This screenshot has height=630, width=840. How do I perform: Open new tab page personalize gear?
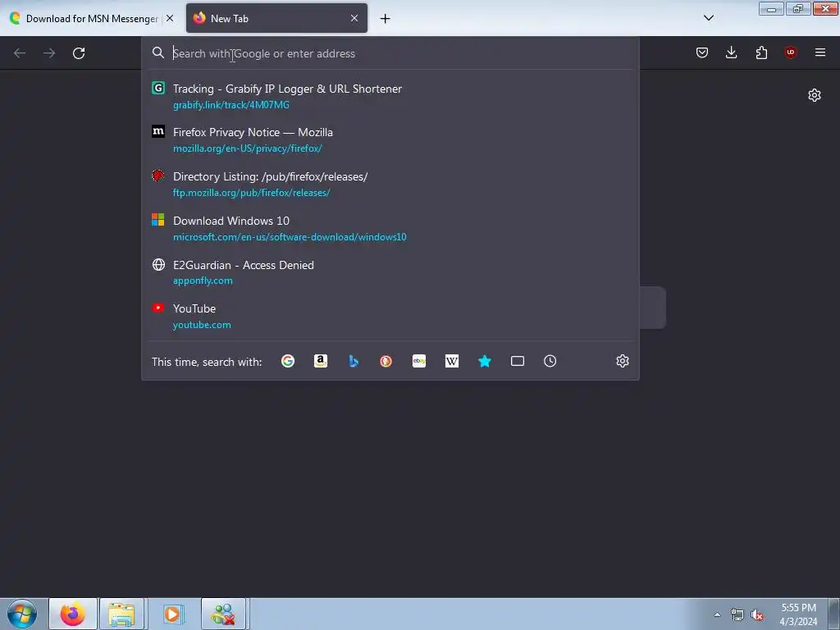click(815, 95)
